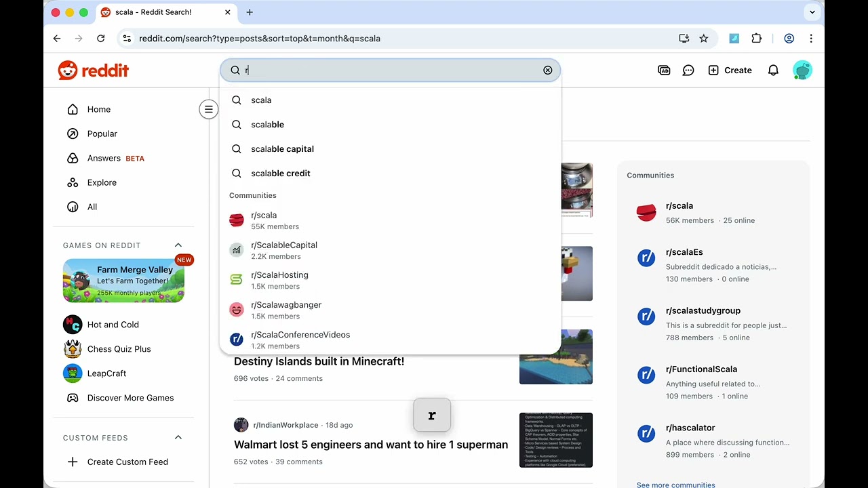Open Chrome profile icon

[789, 39]
